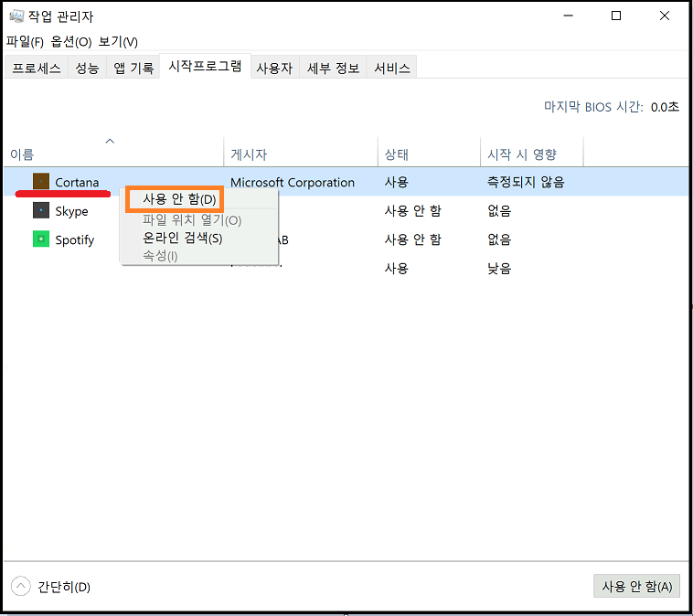Click the green Spotify app icon
The width and height of the screenshot is (693, 616).
click(x=41, y=239)
